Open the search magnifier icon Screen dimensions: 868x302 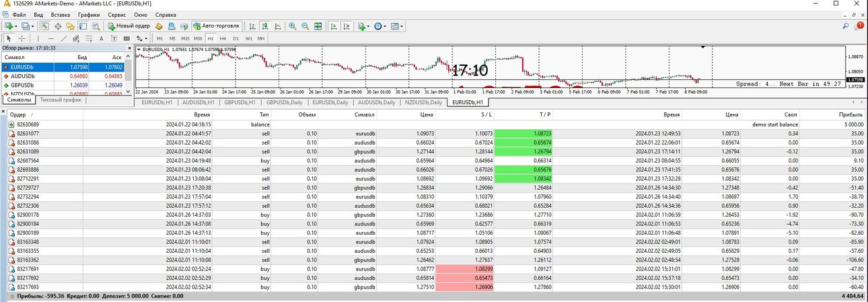click(846, 26)
